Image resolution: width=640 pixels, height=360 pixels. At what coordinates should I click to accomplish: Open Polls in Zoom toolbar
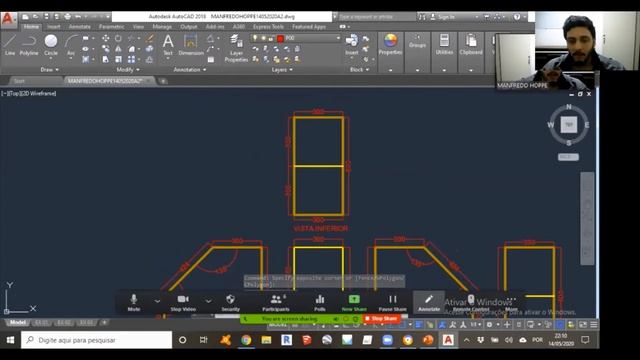point(320,302)
